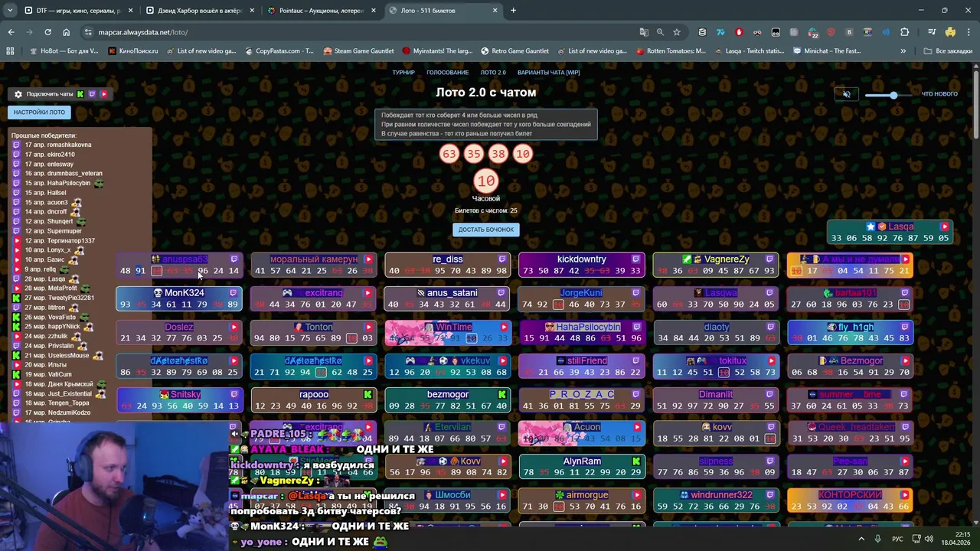Go to the ГОЛОСОВАНИЕ menu item
Image resolution: width=980 pixels, height=551 pixels.
(x=448, y=73)
